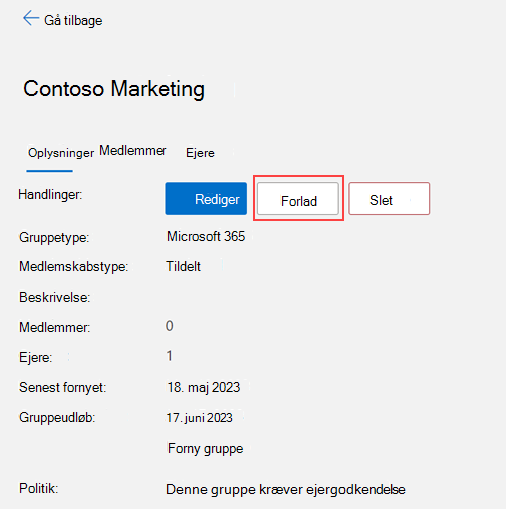Viewport: 506px width, 509px height.
Task: Click the back arrow icon
Action: (x=31, y=18)
